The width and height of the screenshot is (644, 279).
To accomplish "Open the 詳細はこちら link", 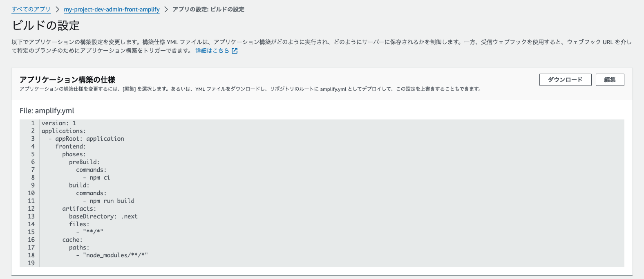I will 212,51.
